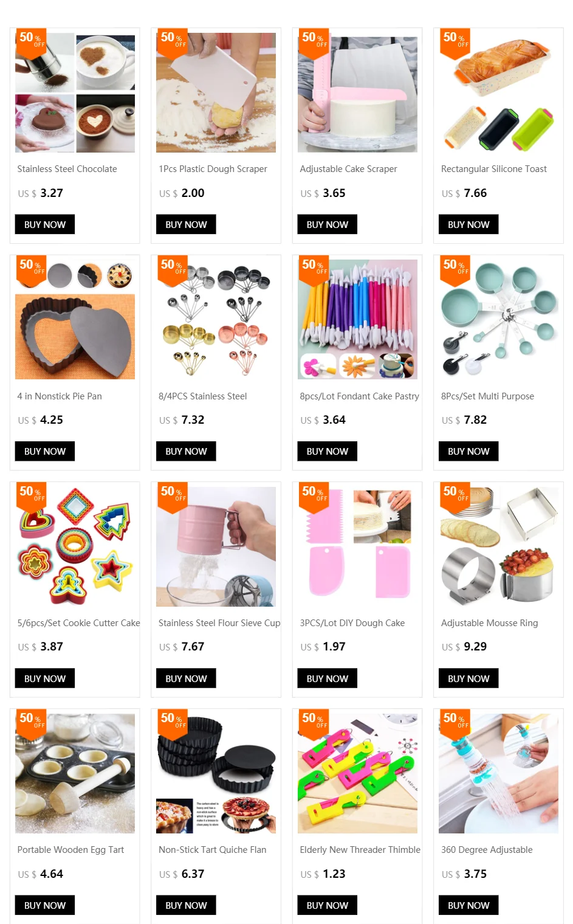
Task: Open the Cookie Cutter Cake set image
Action: tap(75, 546)
